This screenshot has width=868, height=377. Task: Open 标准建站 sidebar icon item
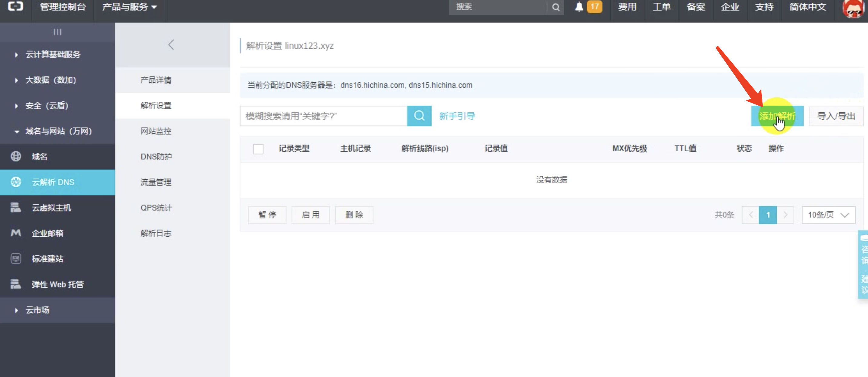[x=47, y=259]
